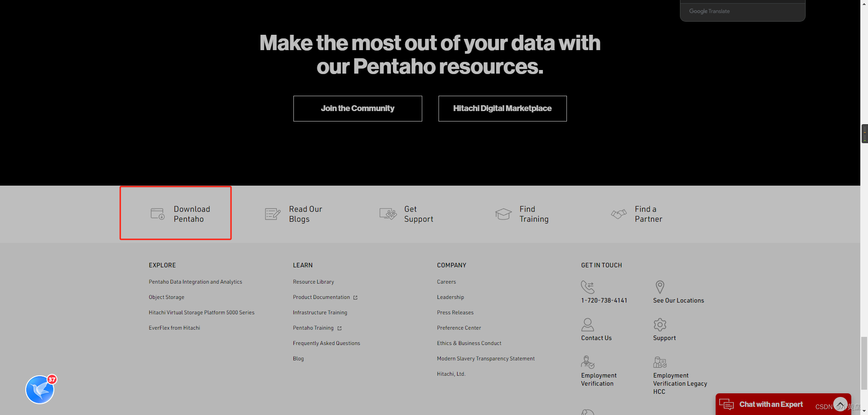Open the Hitachi, Ltd. link
The image size is (868, 415).
(451, 374)
